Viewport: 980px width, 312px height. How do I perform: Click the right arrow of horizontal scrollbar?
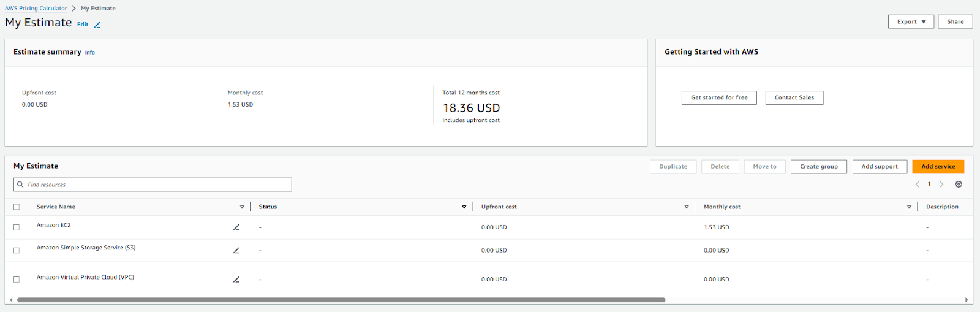point(967,300)
